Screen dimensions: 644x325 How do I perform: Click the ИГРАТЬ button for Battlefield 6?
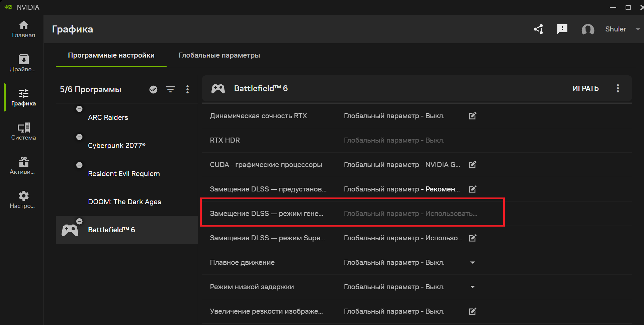pos(586,88)
